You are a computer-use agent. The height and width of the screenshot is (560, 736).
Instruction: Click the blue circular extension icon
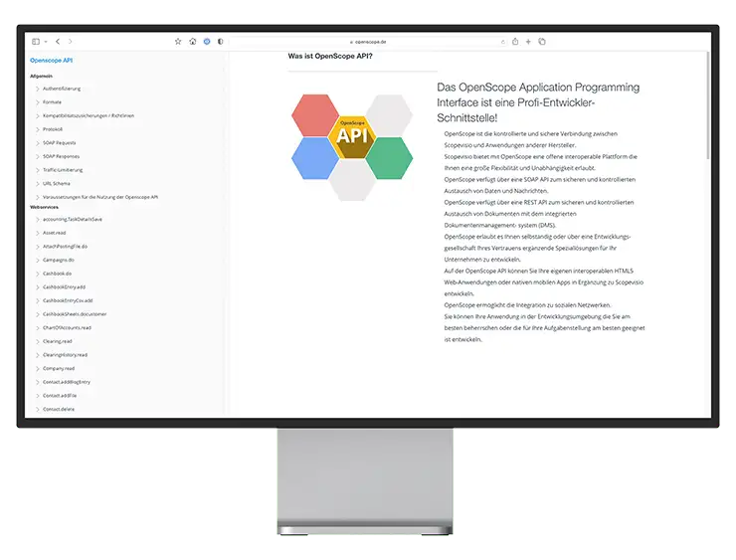click(207, 42)
